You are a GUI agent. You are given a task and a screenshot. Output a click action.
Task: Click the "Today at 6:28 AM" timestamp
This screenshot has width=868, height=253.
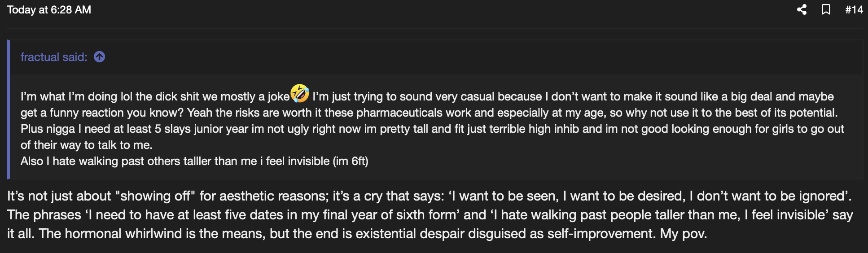coord(49,9)
